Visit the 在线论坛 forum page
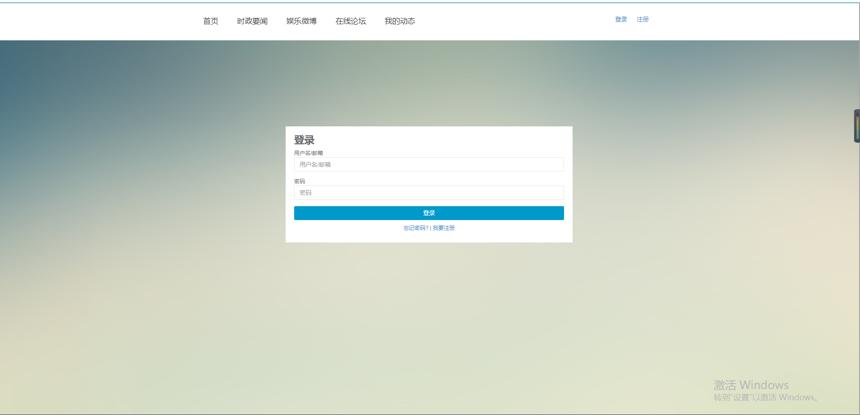This screenshot has width=860, height=415. coord(350,21)
